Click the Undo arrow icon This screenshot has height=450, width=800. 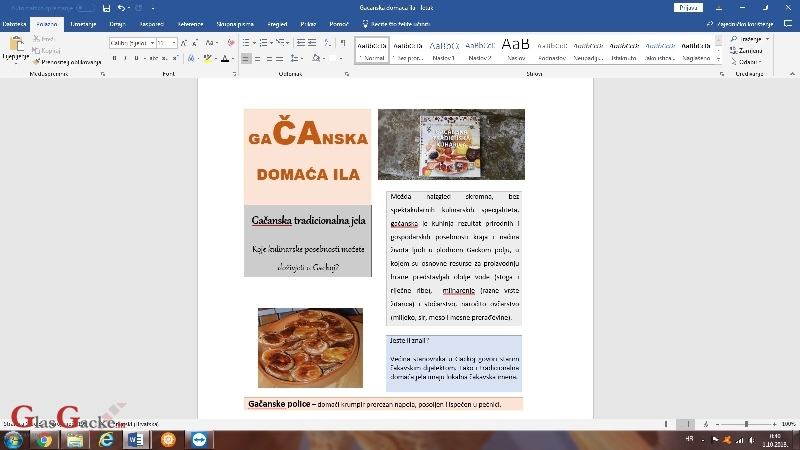(x=120, y=8)
